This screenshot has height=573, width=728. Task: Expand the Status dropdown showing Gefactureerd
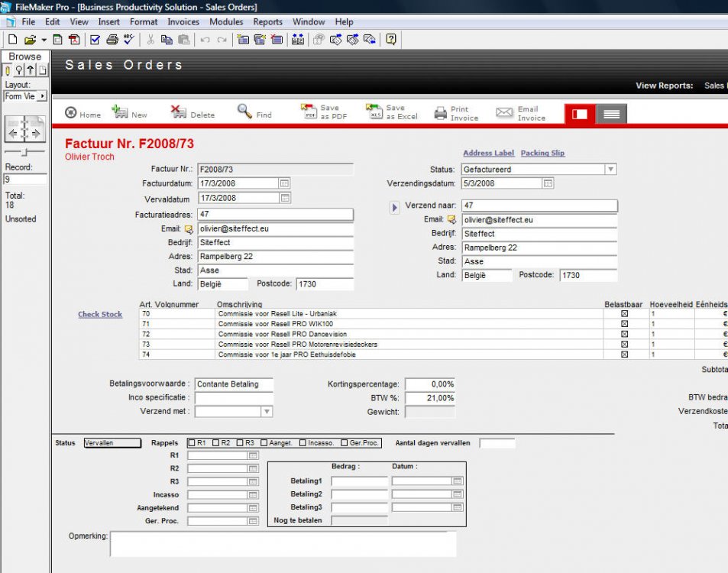pos(610,170)
